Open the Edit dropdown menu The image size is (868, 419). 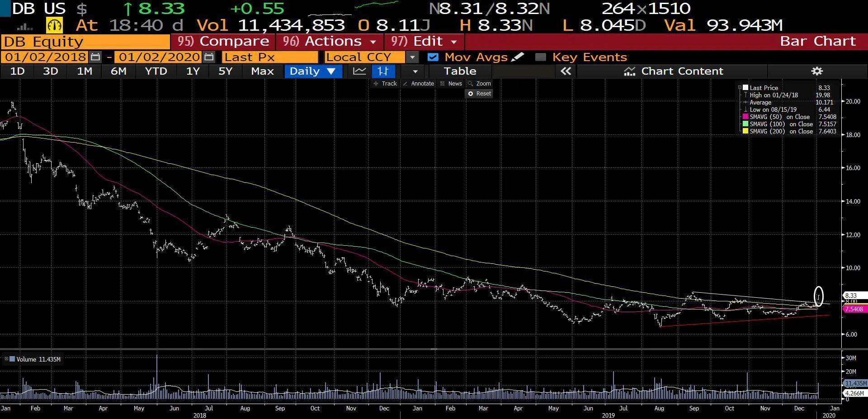(424, 42)
